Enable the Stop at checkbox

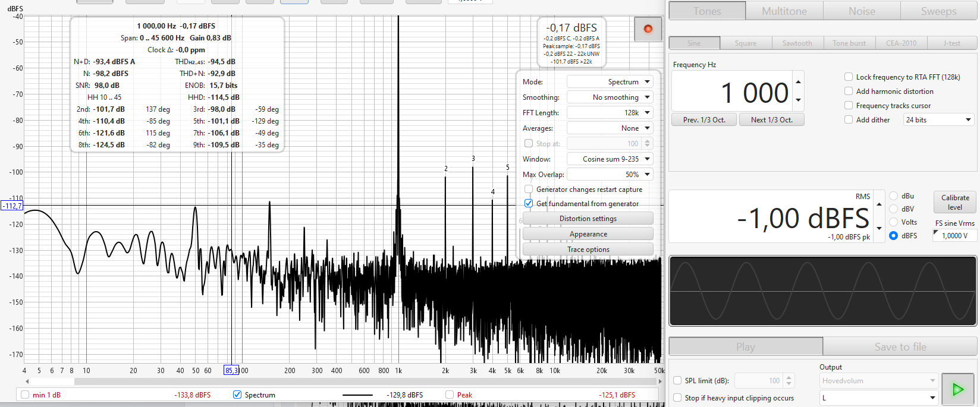529,143
